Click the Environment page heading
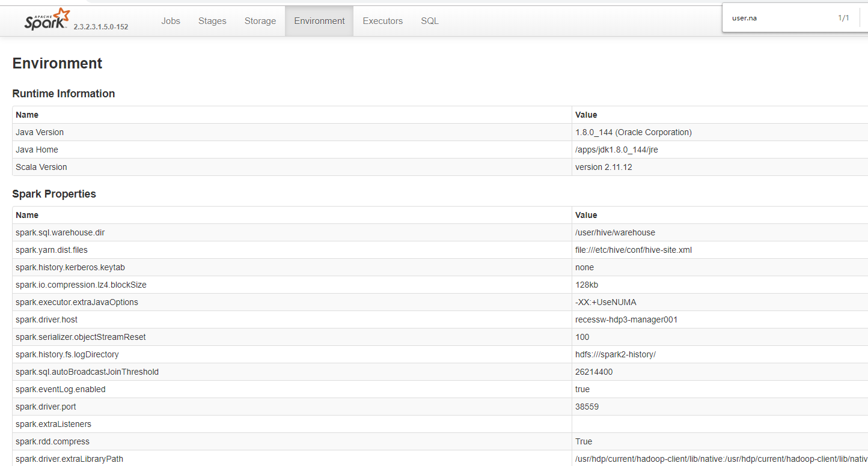The height and width of the screenshot is (466, 868). pyautogui.click(x=57, y=64)
